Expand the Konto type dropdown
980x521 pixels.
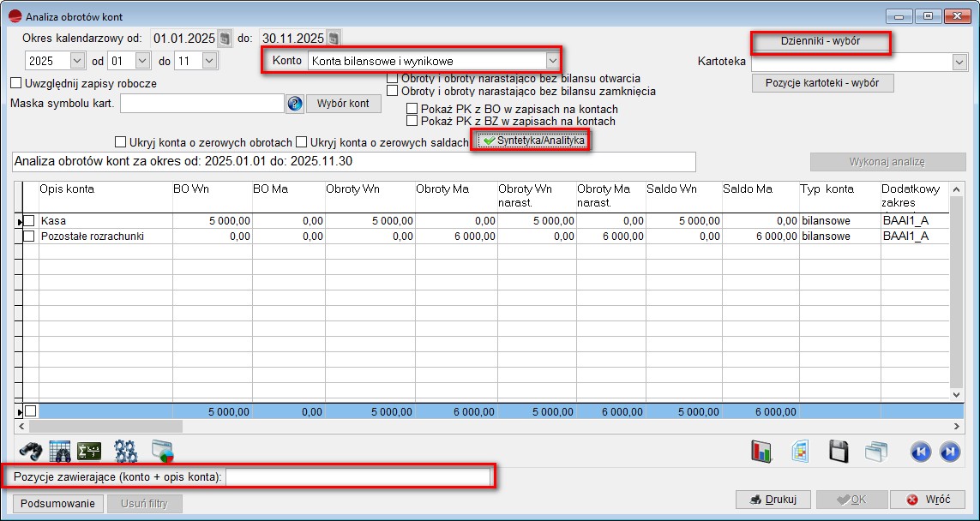[553, 61]
